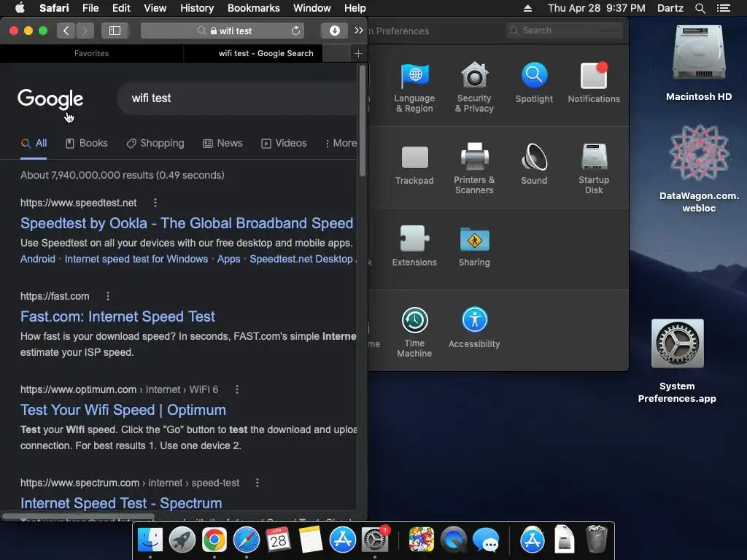Open Trackpad settings
This screenshot has height=560, width=747.
pos(414,164)
